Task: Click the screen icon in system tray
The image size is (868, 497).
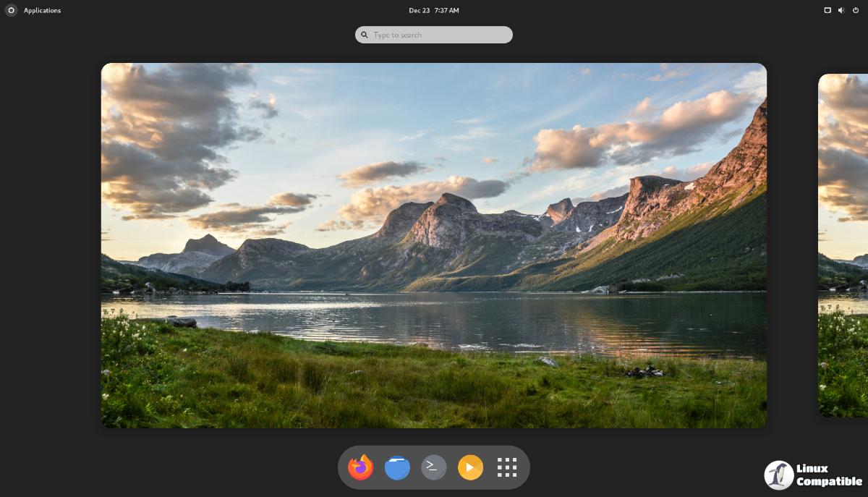Action: [827, 10]
